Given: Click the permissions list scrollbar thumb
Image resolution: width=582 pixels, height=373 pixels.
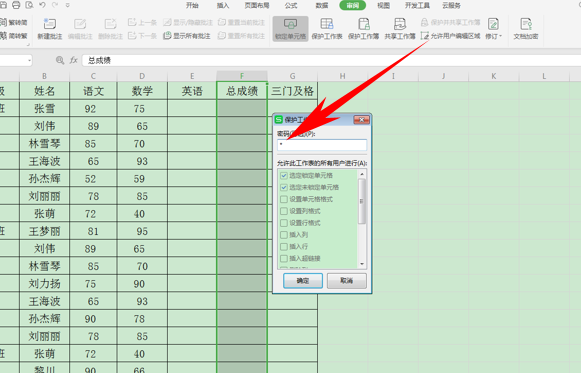Looking at the screenshot, I should pyautogui.click(x=362, y=202).
